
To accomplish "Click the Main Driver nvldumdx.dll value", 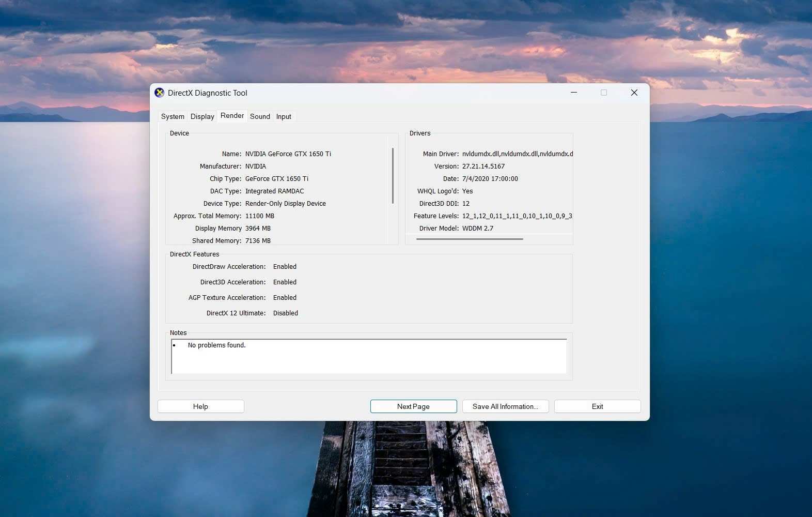I will [x=518, y=154].
